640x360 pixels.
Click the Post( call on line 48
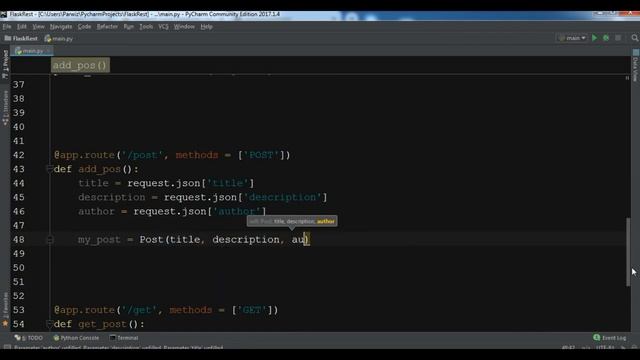pyautogui.click(x=154, y=240)
